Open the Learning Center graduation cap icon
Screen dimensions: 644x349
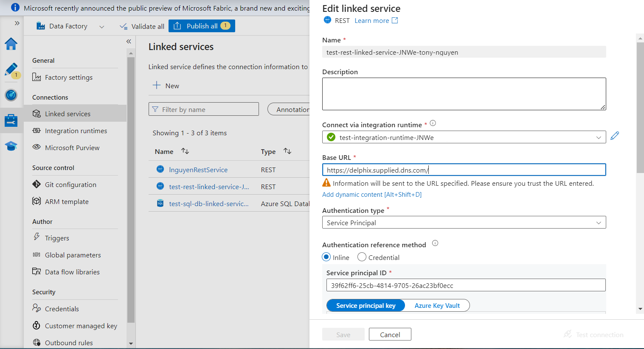click(11, 146)
